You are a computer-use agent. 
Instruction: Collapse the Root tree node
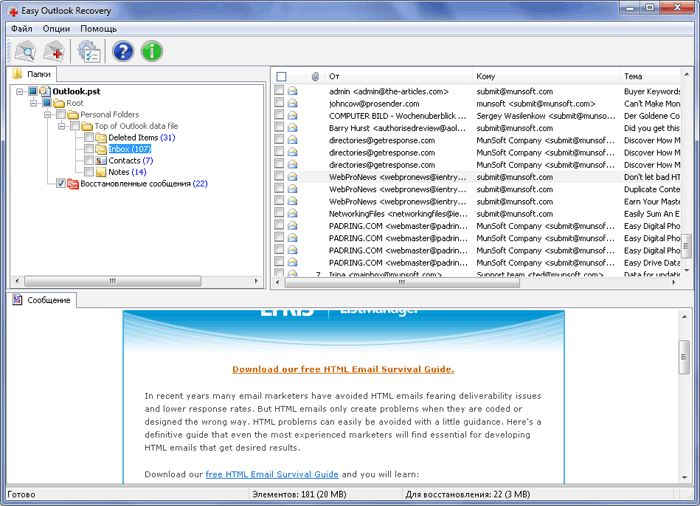tap(33, 103)
